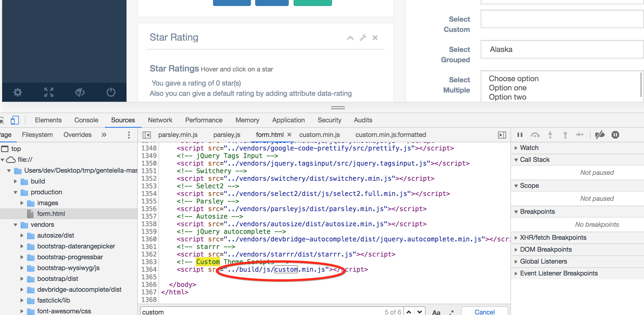
Task: Toggle the device toolbar
Action: point(15,120)
